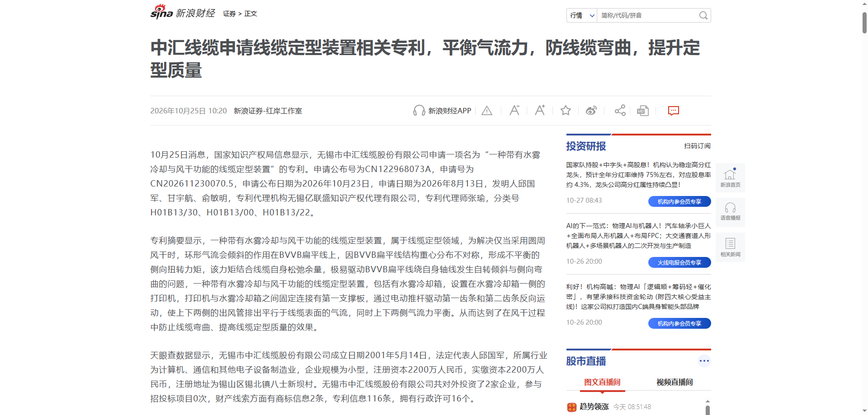This screenshot has height=415, width=868.
Task: Click the page vertical scrollbar thumb
Action: click(864, 23)
